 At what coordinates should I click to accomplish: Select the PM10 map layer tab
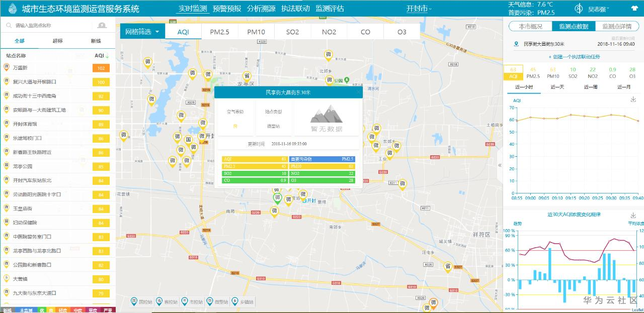click(x=256, y=32)
